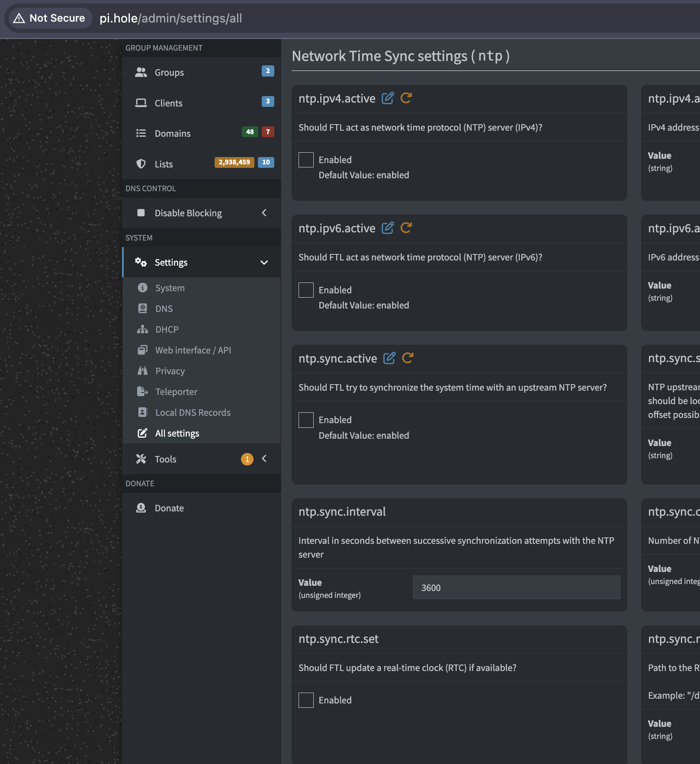Viewport: 700px width, 764px height.
Task: Click the reset arrow icon for ntp.ipv4.active
Action: [406, 98]
